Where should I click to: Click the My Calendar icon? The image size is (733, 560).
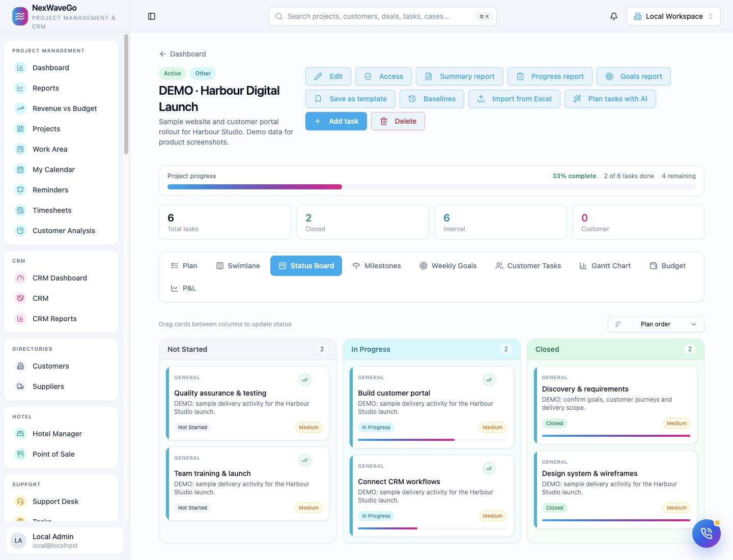click(20, 170)
